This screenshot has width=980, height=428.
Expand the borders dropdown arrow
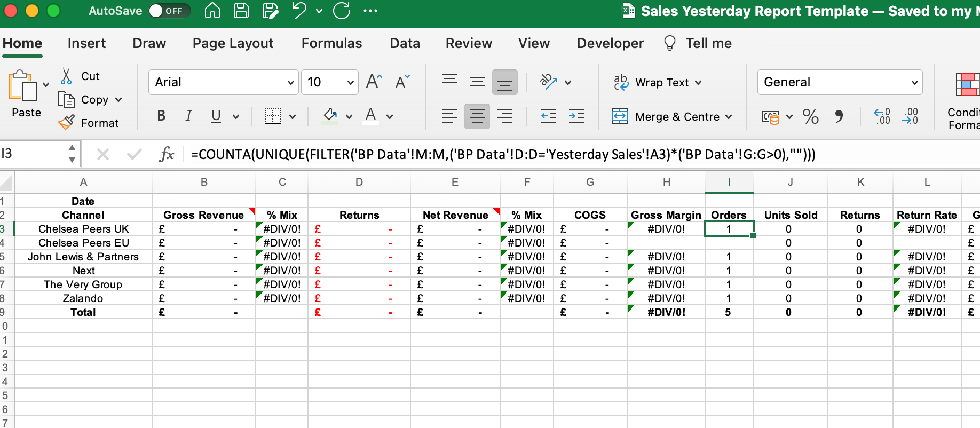293,116
